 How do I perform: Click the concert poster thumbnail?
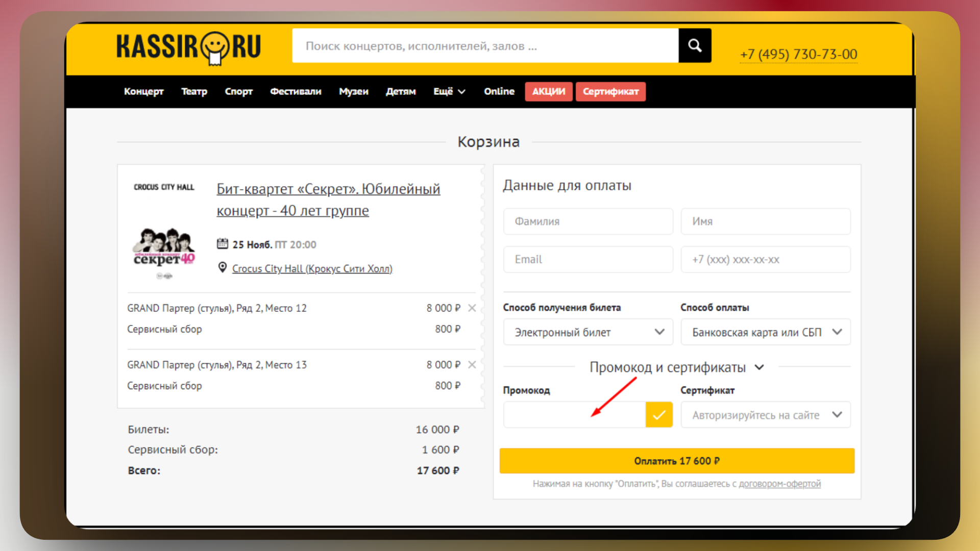tap(164, 251)
